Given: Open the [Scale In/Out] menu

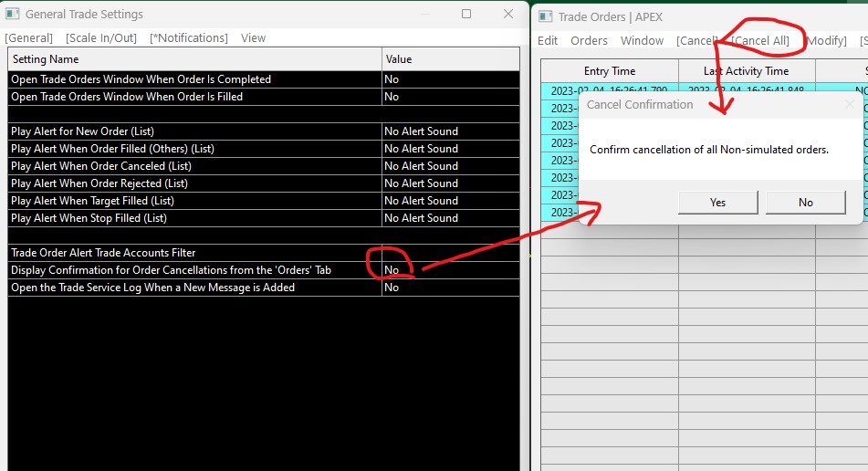Looking at the screenshot, I should (x=101, y=38).
